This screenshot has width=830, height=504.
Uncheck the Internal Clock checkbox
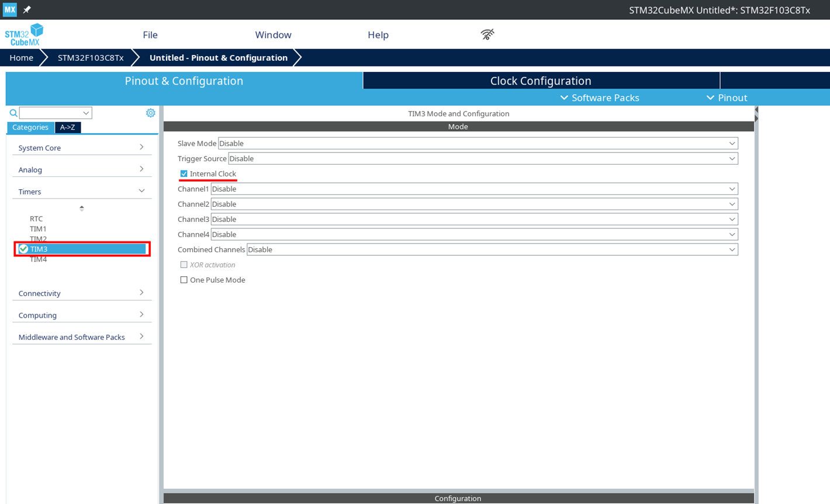point(184,174)
